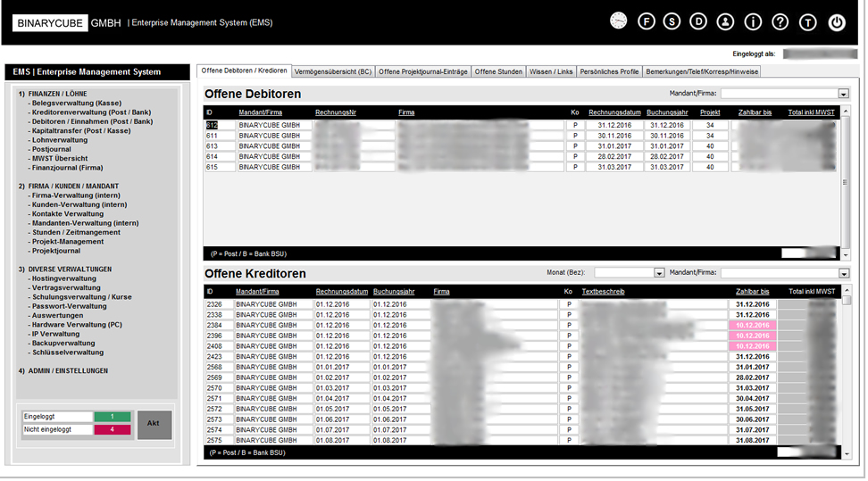This screenshot has width=868, height=481.
Task: Open Lohnverwaltung in the sidebar
Action: pyautogui.click(x=59, y=140)
